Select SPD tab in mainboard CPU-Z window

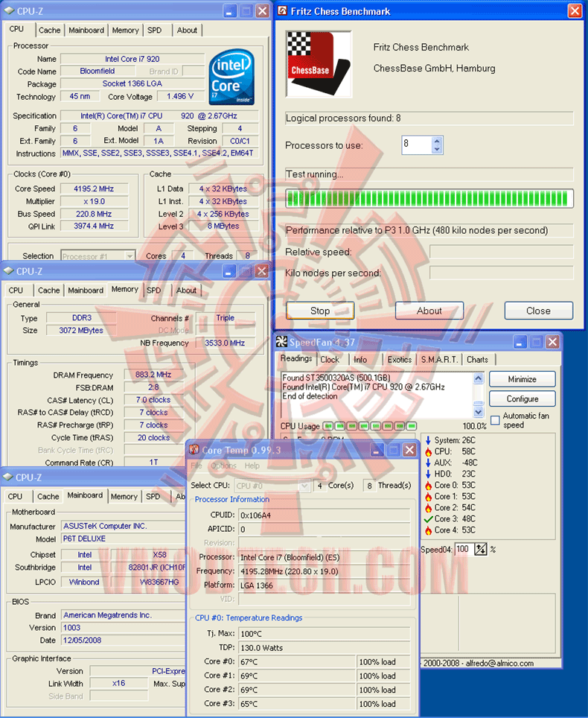point(153,496)
